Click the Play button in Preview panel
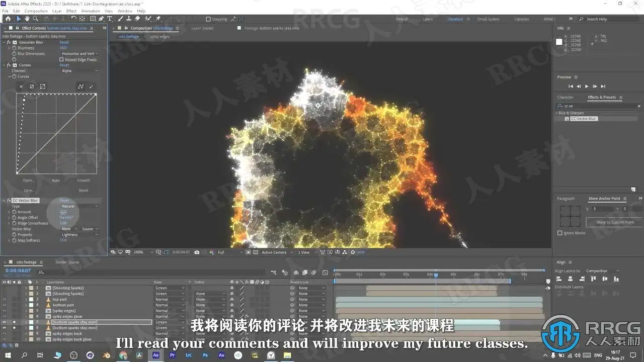Image resolution: width=644 pixels, height=362 pixels. [587, 86]
